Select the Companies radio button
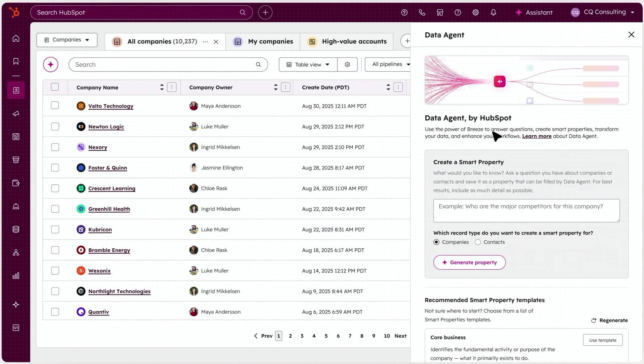Viewport: 644px width, 364px height. tap(436, 242)
